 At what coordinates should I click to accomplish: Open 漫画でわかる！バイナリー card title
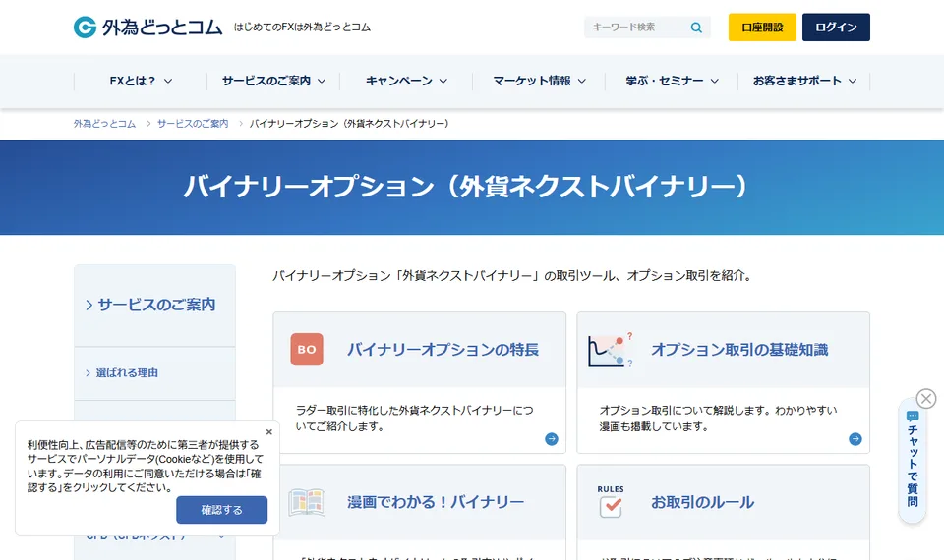(x=436, y=502)
